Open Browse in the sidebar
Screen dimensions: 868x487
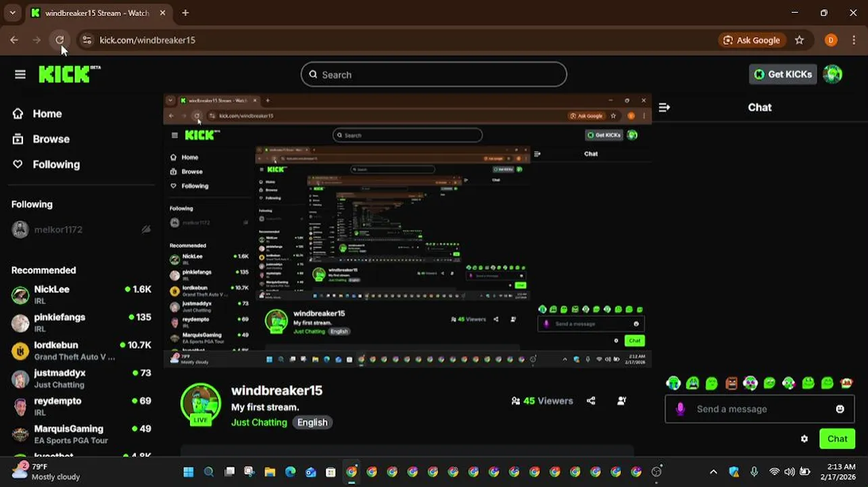tap(51, 139)
